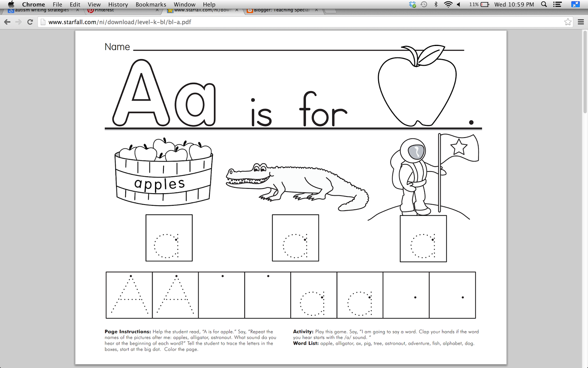This screenshot has height=368, width=588.
Task: Open the Bookmarks menu
Action: (151, 4)
